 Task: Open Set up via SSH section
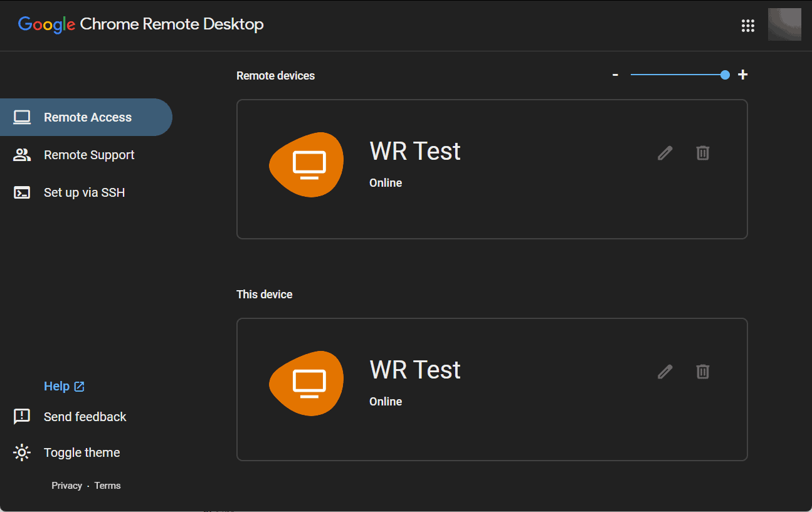(x=86, y=192)
